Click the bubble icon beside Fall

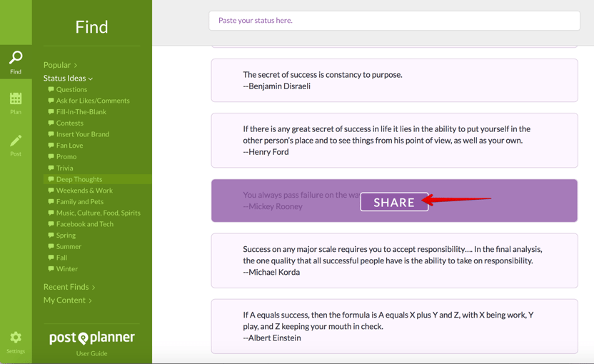[51, 258]
